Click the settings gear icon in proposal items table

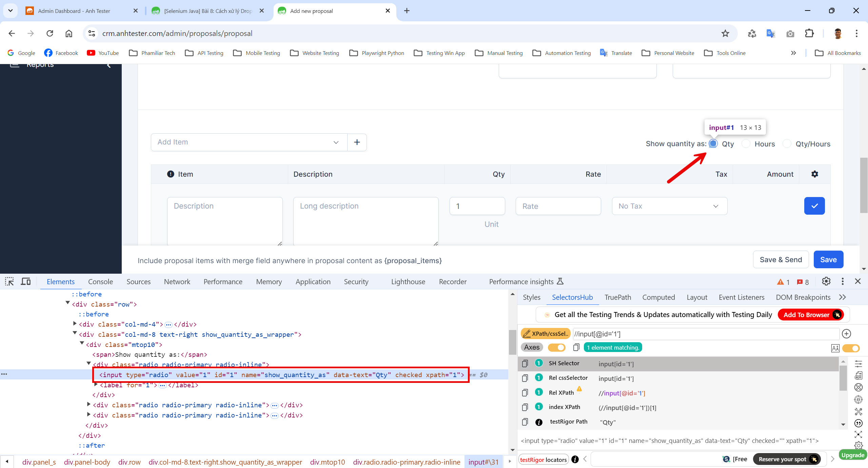[x=814, y=174]
